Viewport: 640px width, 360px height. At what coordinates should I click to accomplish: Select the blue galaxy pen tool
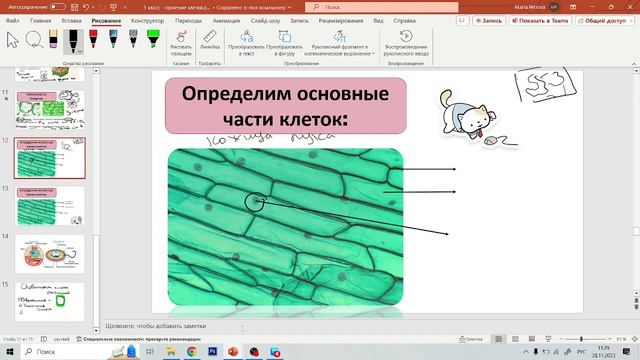coord(113,39)
